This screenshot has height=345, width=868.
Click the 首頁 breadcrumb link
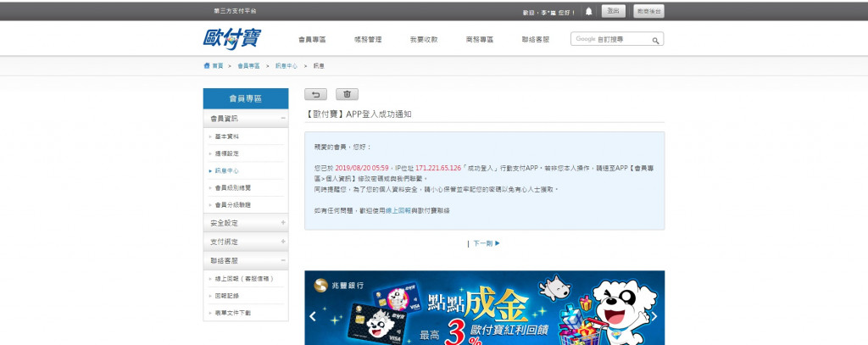click(217, 66)
